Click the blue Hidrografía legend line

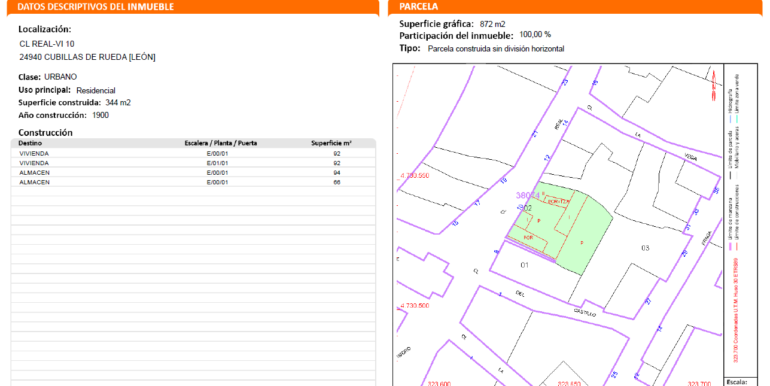(x=730, y=119)
